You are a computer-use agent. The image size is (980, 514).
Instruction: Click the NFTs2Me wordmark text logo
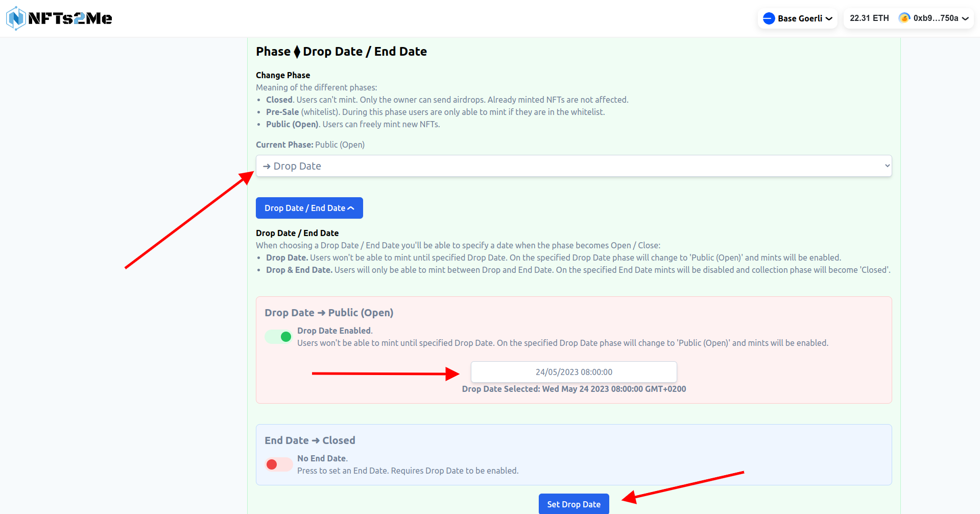[70, 18]
